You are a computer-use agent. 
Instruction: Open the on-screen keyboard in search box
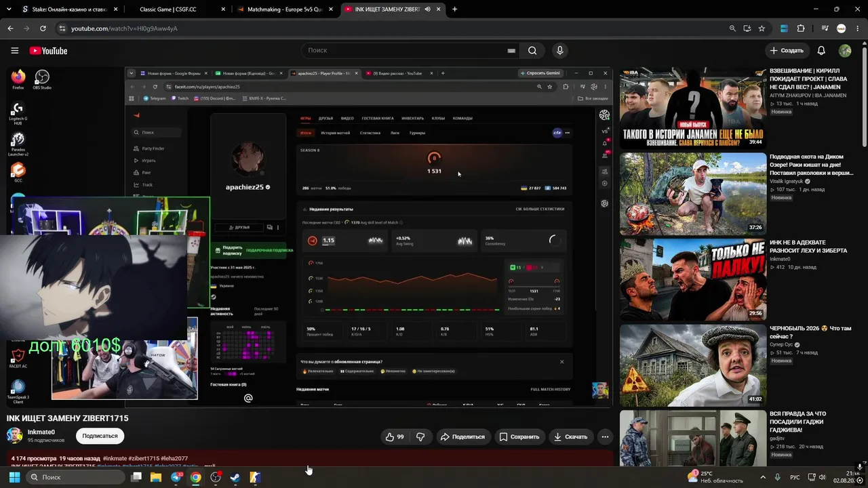(x=511, y=51)
